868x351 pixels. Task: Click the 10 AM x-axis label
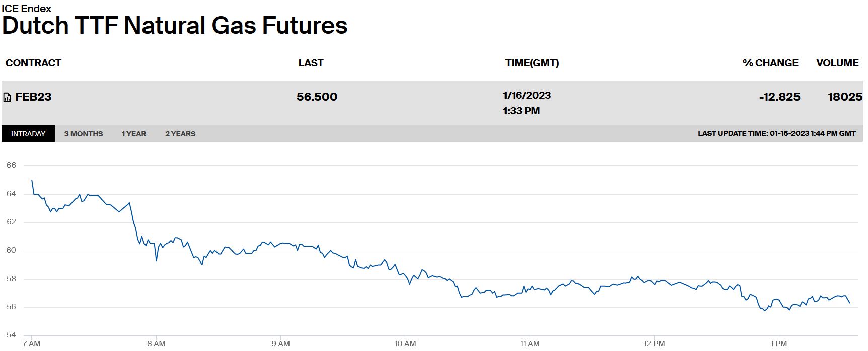405,344
